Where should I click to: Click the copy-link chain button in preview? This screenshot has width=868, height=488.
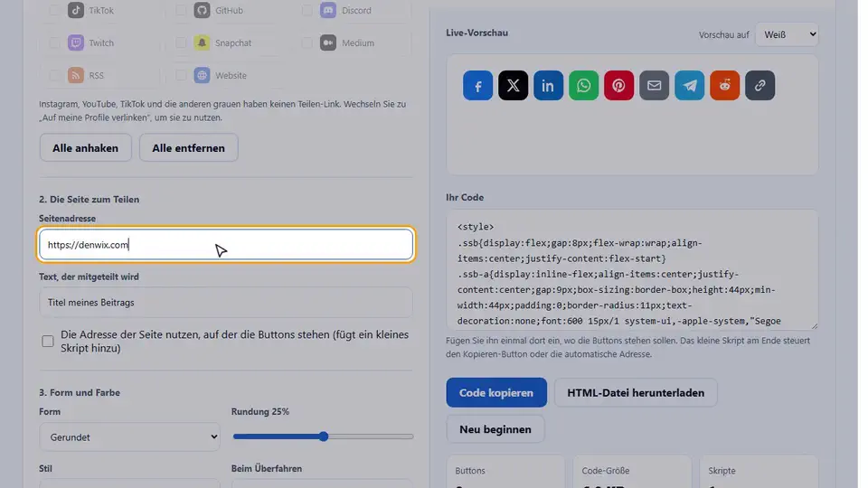760,85
